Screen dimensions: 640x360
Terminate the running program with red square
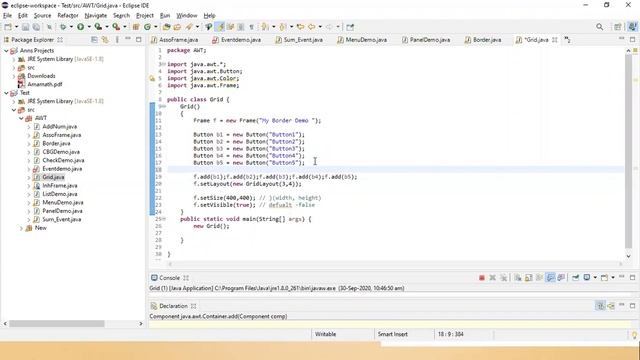482,278
